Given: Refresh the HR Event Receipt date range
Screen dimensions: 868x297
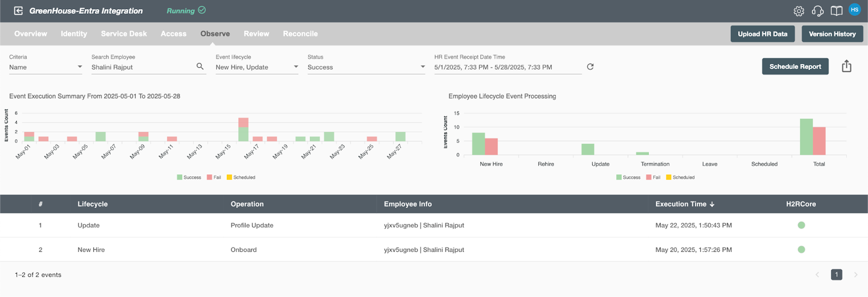Looking at the screenshot, I should click(x=590, y=67).
